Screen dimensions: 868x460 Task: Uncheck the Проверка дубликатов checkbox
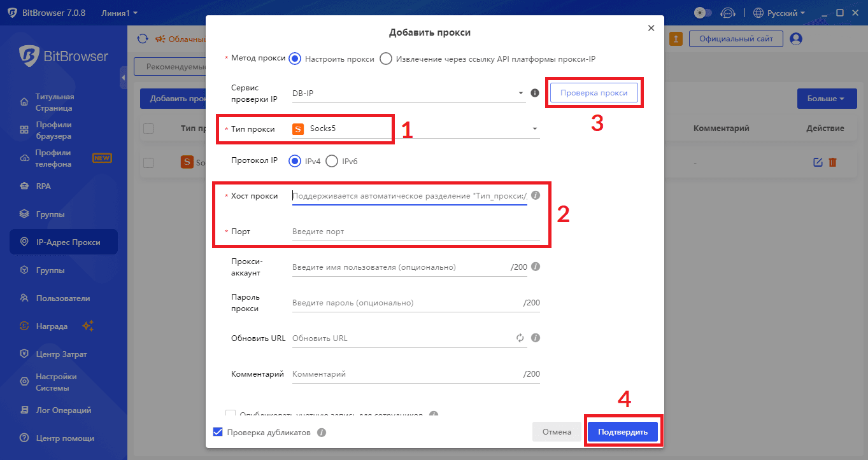tap(218, 433)
